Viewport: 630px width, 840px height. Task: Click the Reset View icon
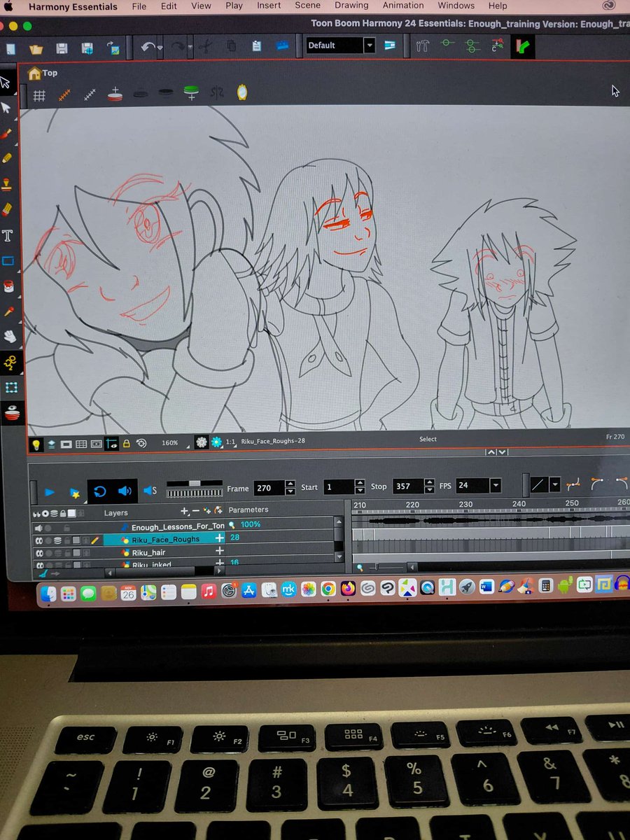coord(141,443)
